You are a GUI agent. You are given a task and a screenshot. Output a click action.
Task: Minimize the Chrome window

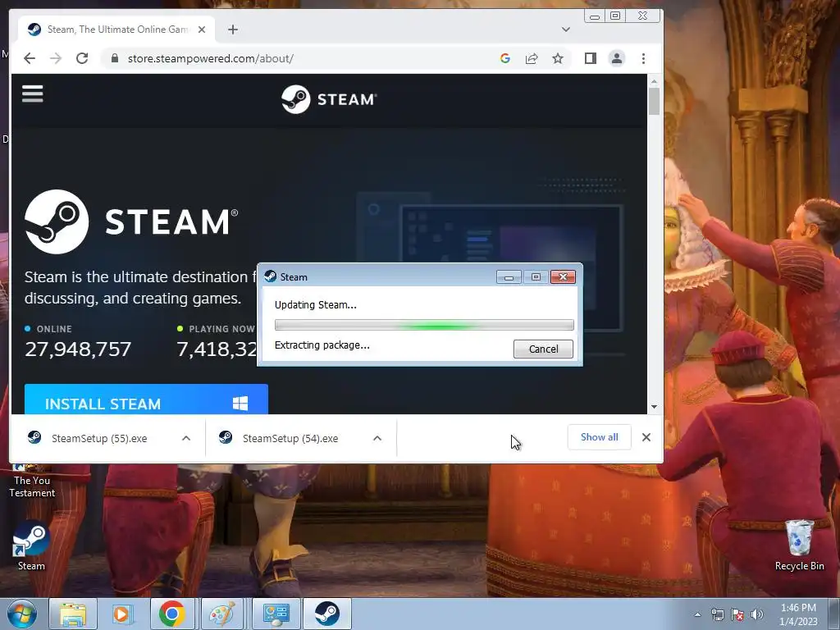(594, 16)
